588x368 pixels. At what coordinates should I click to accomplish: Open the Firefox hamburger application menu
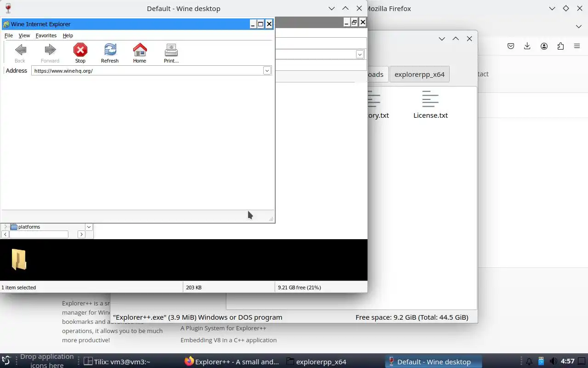pos(577,46)
